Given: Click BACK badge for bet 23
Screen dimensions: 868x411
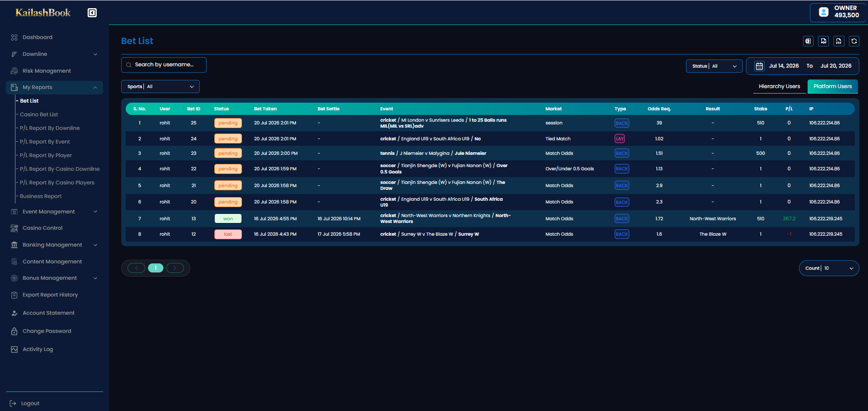Looking at the screenshot, I should (622, 154).
